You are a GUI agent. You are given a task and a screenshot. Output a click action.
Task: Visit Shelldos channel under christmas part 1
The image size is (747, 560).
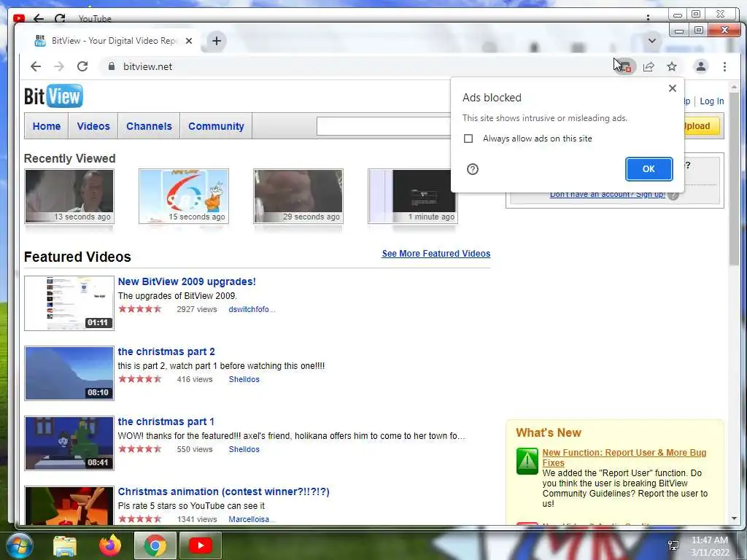pos(244,449)
